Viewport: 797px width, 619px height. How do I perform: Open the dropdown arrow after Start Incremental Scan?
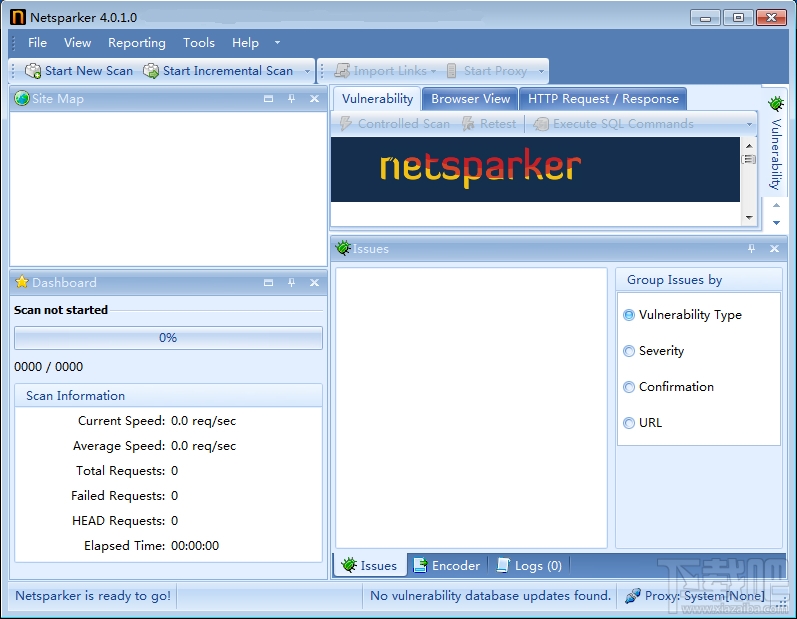[x=307, y=71]
